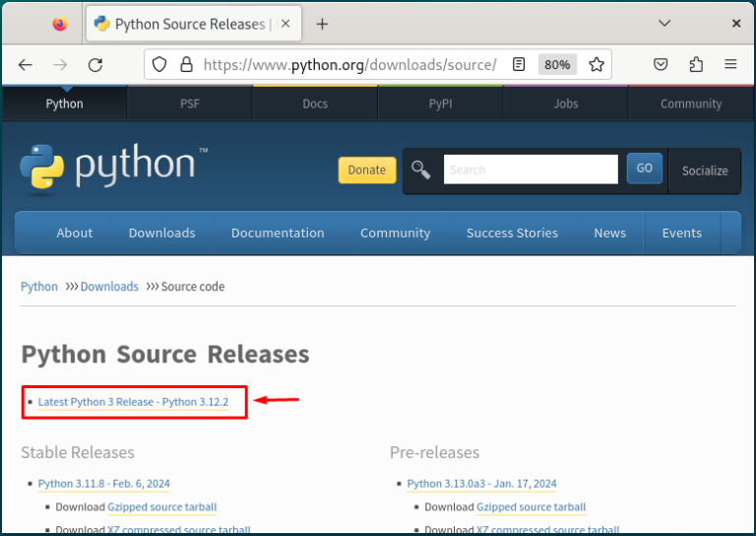Focus the Search text field
The width and height of the screenshot is (756, 536).
click(x=531, y=169)
